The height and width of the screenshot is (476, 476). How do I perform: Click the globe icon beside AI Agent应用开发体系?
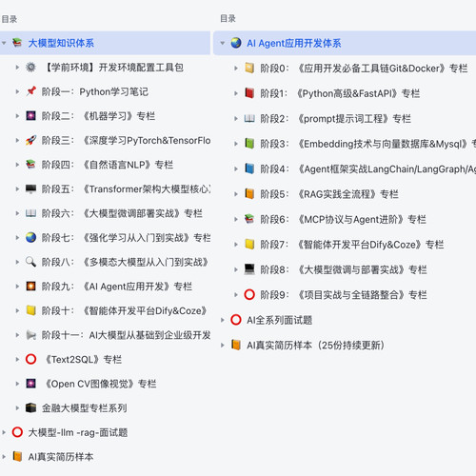[236, 43]
